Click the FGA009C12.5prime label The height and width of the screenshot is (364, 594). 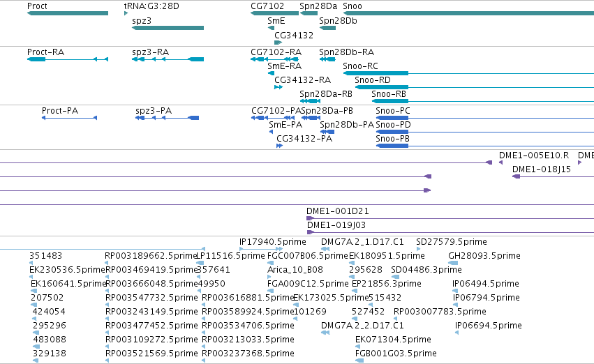pyautogui.click(x=308, y=283)
